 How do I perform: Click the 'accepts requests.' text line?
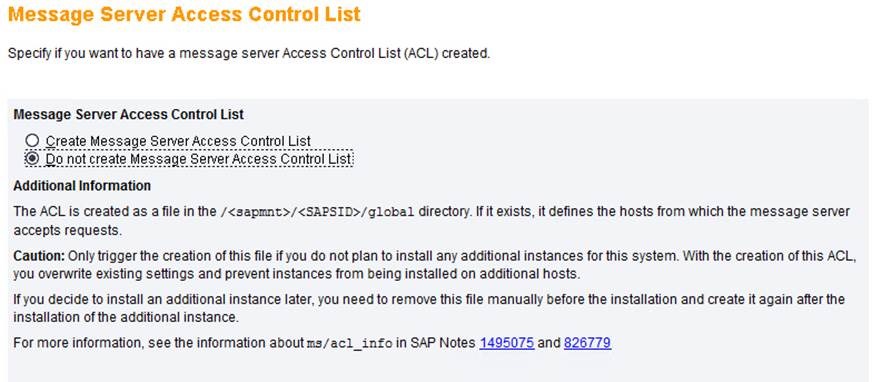67,230
